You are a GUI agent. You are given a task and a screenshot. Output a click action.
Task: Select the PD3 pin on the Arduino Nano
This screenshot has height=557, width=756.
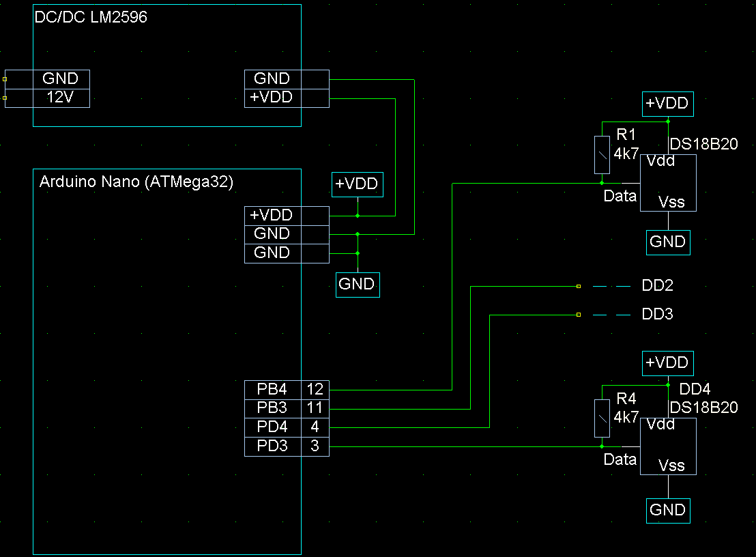(272, 446)
